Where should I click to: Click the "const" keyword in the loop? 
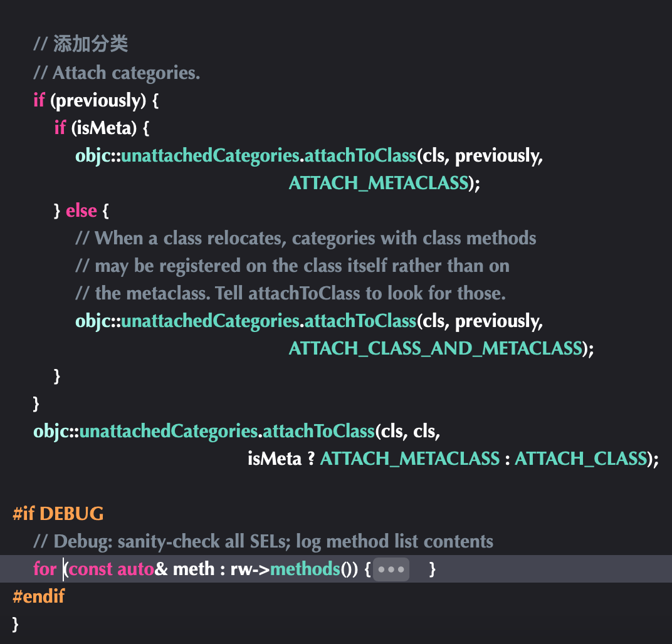(x=90, y=569)
